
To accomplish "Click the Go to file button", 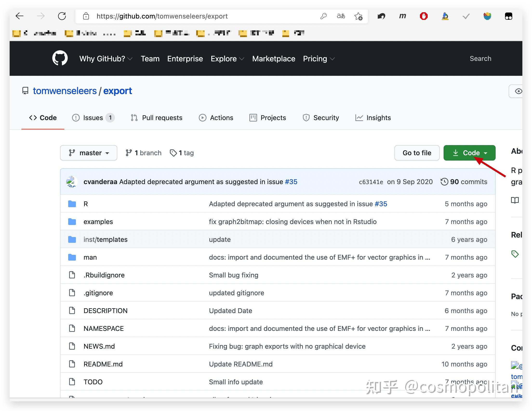I will pos(417,153).
